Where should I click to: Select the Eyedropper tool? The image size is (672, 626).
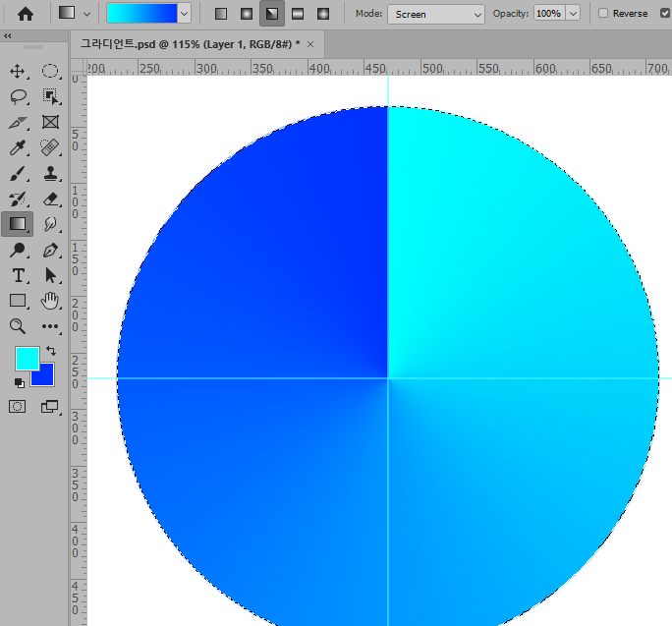[18, 148]
